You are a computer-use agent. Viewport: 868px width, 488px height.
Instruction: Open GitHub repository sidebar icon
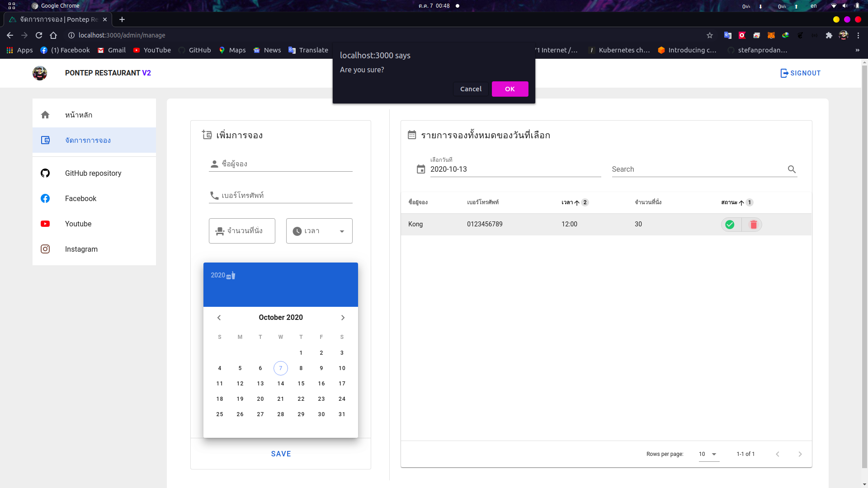[45, 173]
